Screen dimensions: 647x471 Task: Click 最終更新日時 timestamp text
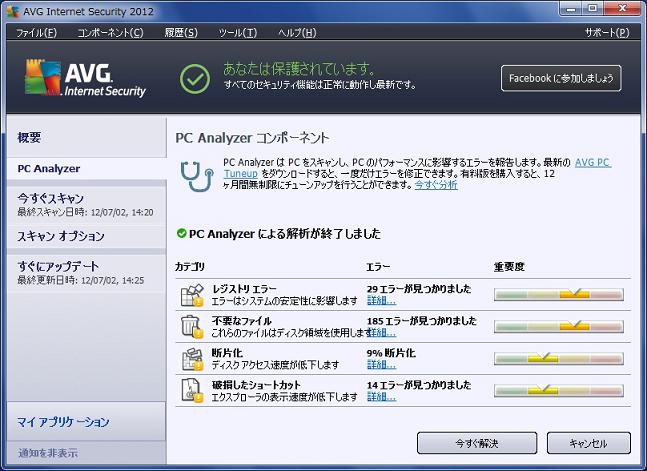coord(80,280)
